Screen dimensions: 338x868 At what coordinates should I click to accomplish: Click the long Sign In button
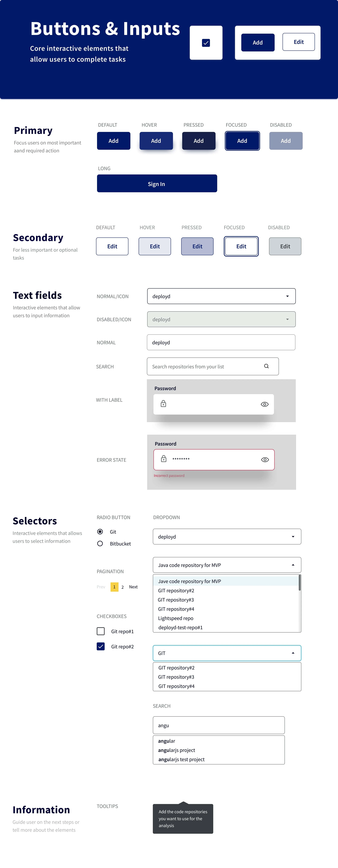[x=157, y=184]
